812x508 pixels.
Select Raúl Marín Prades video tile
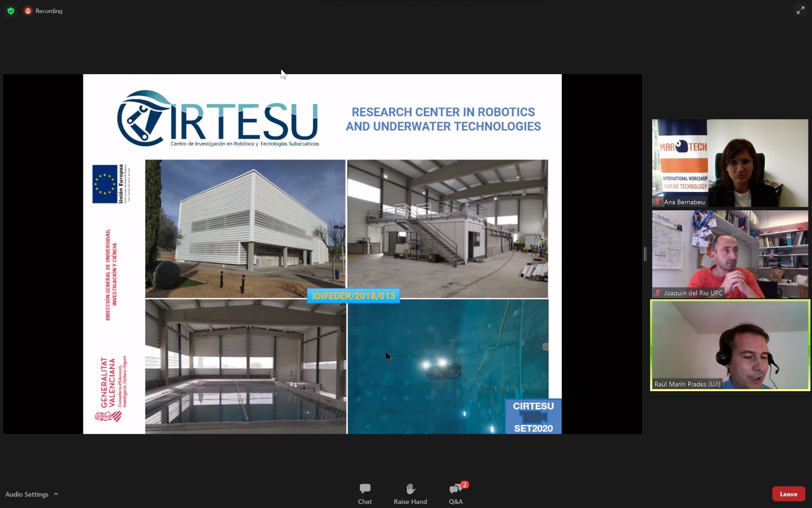[730, 345]
